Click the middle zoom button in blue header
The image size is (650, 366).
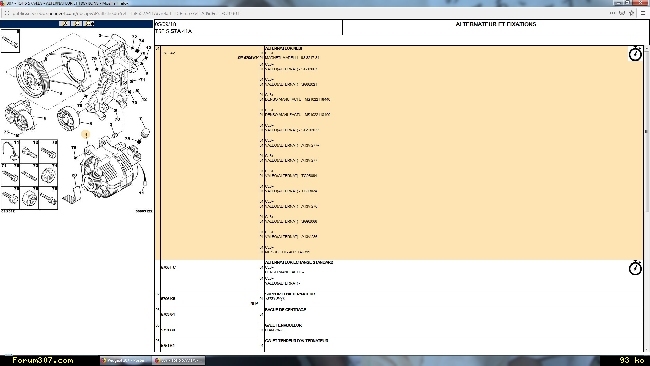[76, 24]
